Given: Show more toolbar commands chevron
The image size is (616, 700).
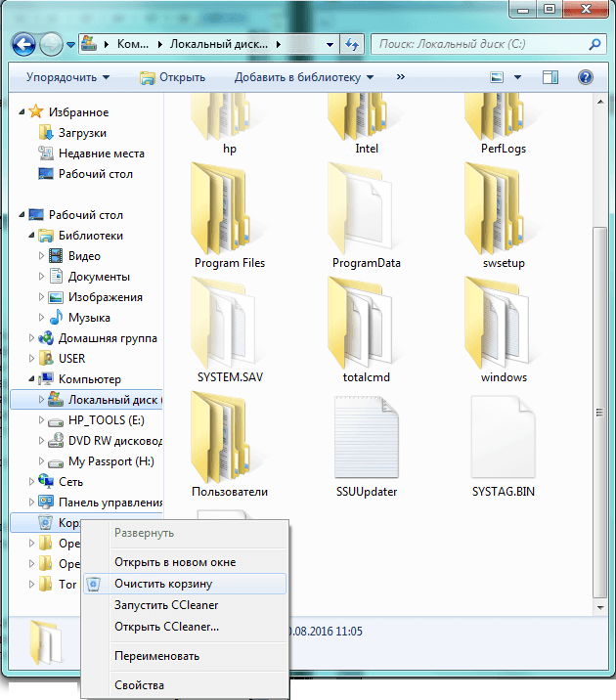Looking at the screenshot, I should 401,77.
